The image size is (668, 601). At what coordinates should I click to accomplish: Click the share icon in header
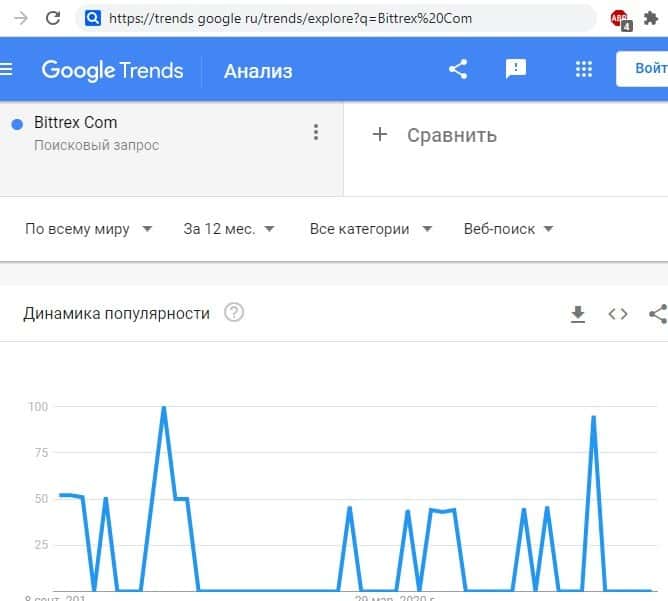tap(458, 69)
